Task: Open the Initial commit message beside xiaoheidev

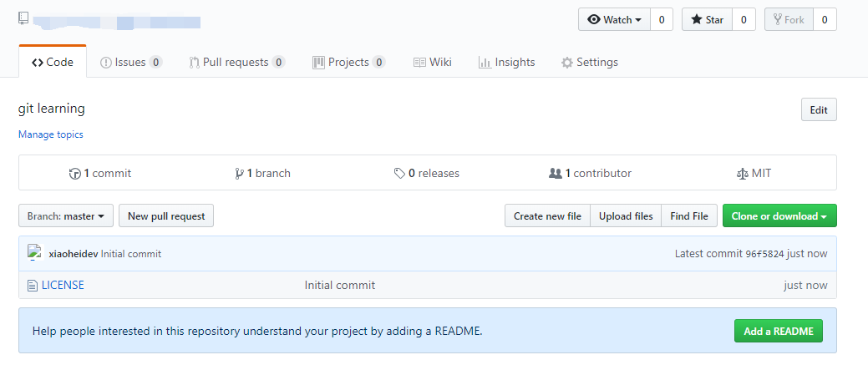Action: [131, 254]
